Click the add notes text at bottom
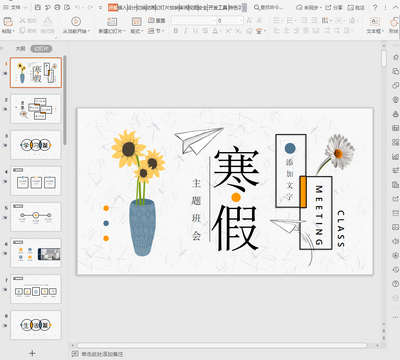Screen dimensions: 400x360 [x=102, y=354]
